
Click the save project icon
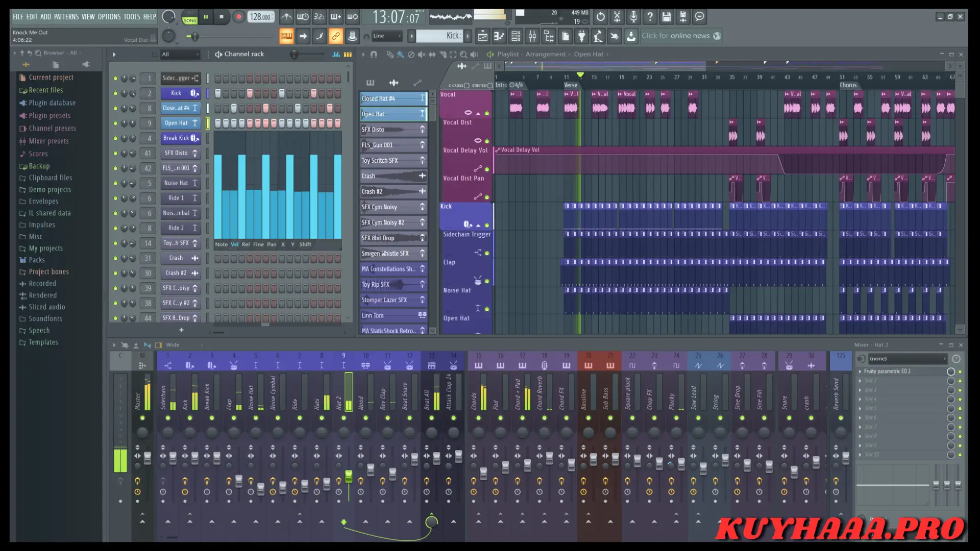pyautogui.click(x=667, y=16)
